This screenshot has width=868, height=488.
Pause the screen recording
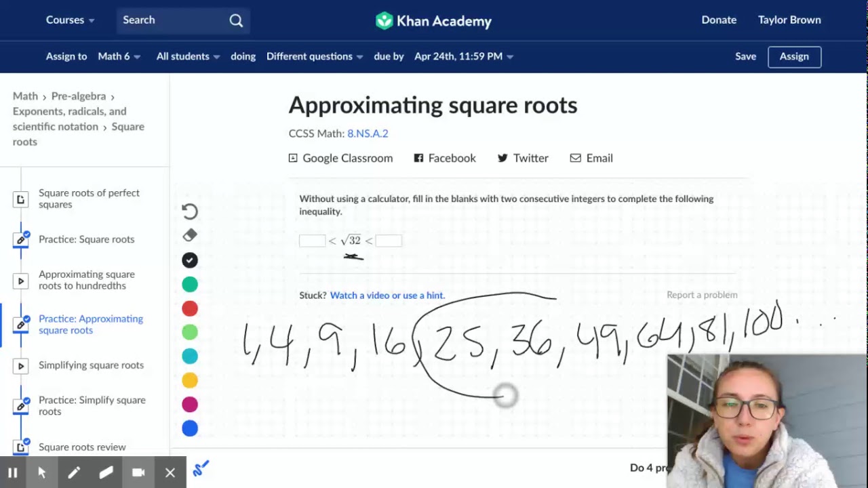[13, 473]
